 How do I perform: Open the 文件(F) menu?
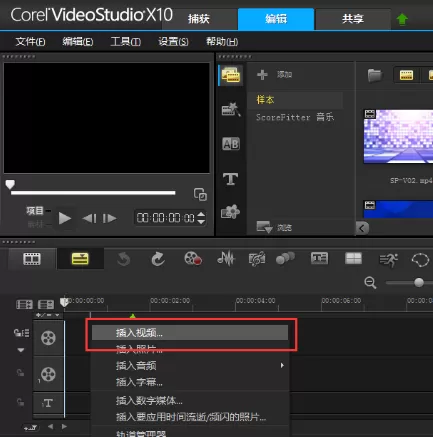[x=30, y=42]
